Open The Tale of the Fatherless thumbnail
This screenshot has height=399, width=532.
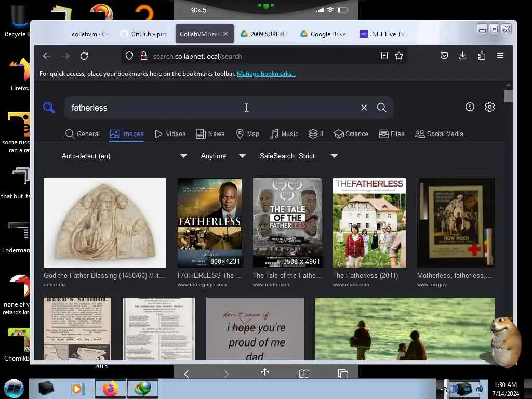[287, 222]
